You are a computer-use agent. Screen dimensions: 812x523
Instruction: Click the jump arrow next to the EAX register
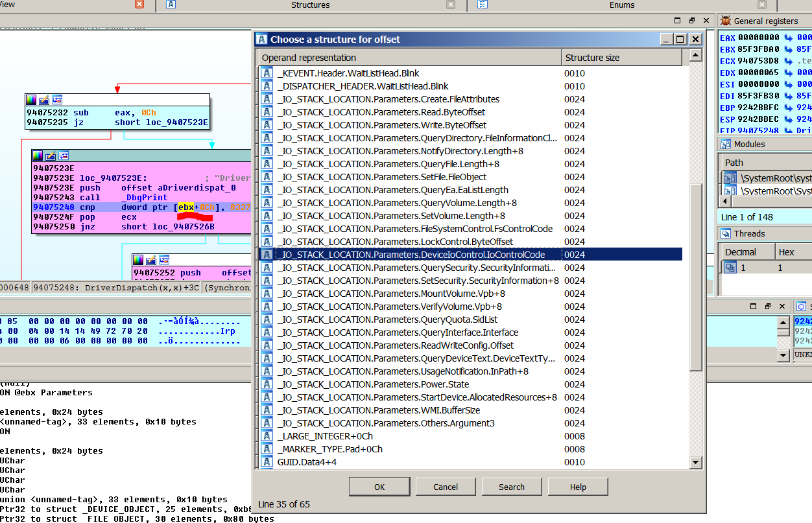pos(789,38)
